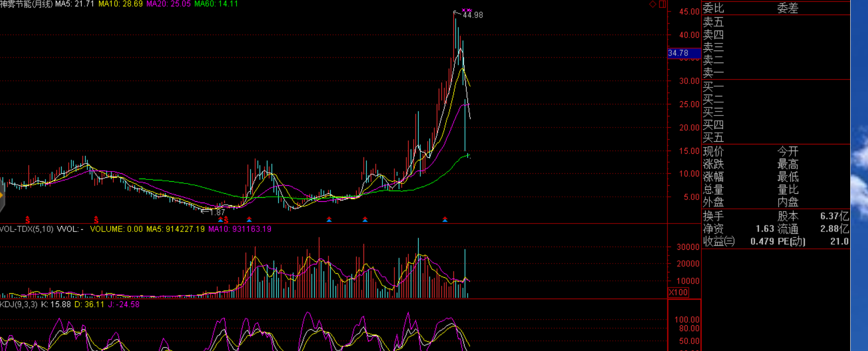Select the second red S event marker from left
Image resolution: width=868 pixels, height=351 pixels.
(96, 220)
